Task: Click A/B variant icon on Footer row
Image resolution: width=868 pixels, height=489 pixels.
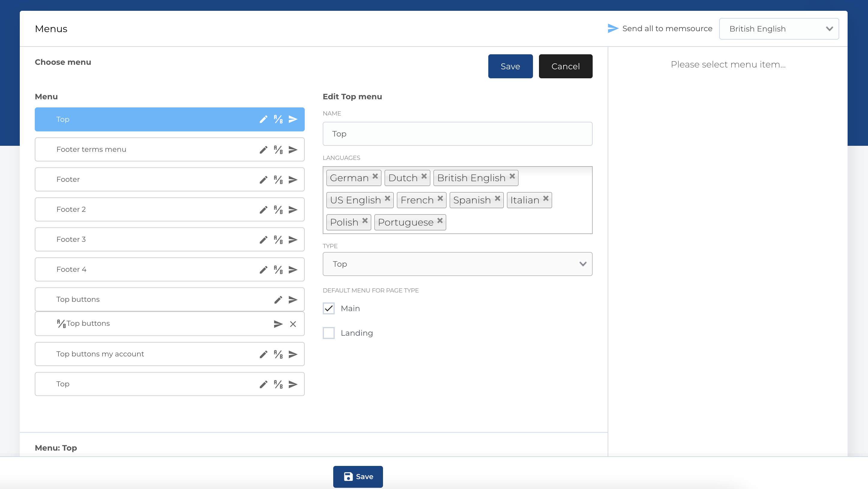Action: tap(278, 180)
